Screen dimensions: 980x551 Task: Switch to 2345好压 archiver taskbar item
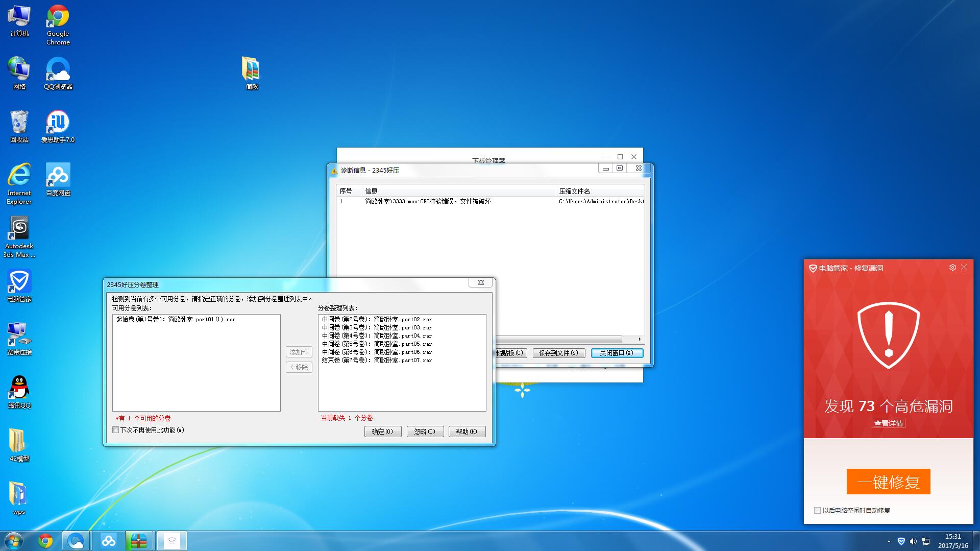[x=139, y=541]
